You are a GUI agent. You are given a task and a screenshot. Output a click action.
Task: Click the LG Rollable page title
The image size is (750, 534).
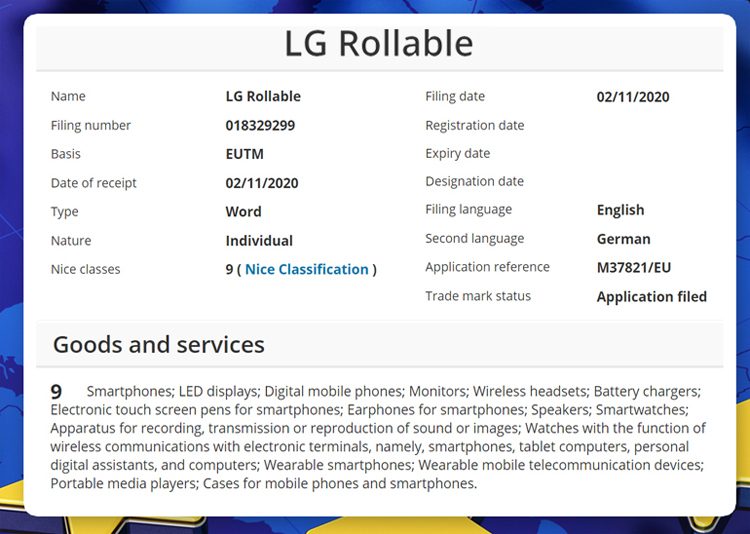point(379,44)
